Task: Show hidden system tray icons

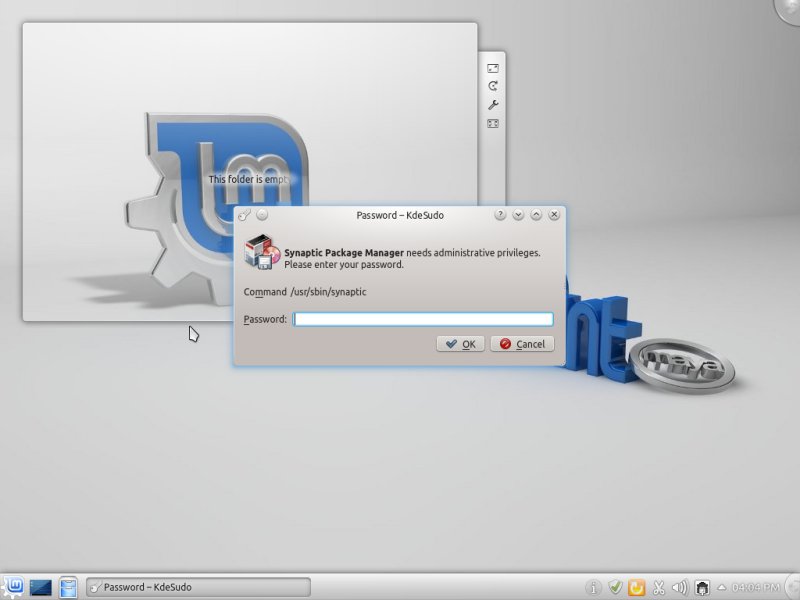Action: tap(721, 587)
